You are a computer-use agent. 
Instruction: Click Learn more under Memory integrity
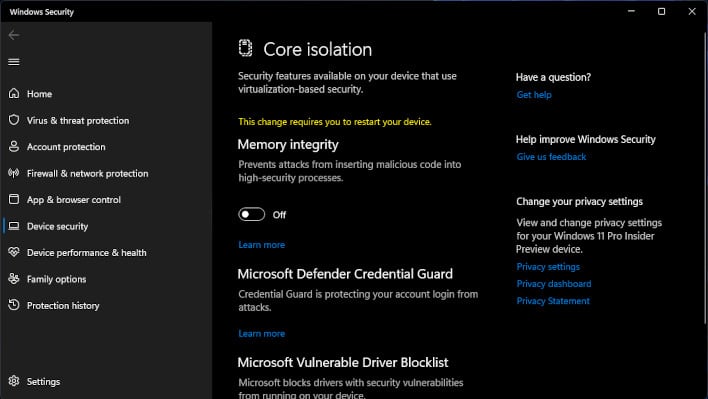pos(261,245)
